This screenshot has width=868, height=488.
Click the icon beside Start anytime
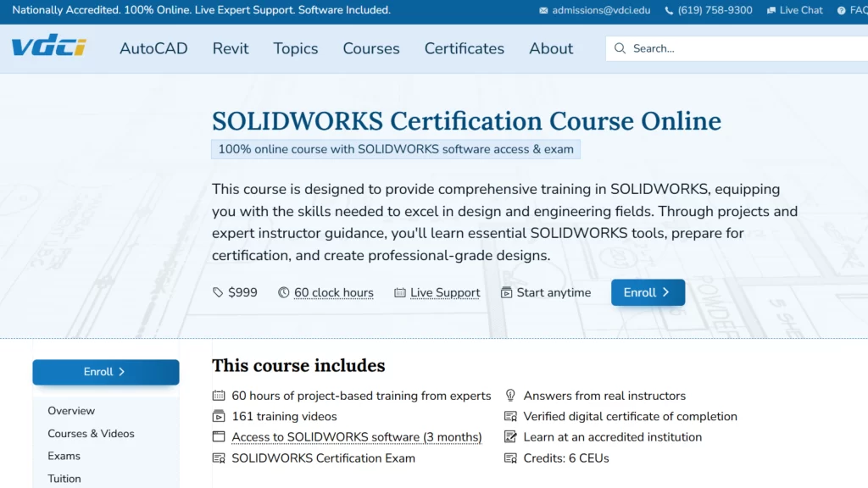(x=507, y=292)
